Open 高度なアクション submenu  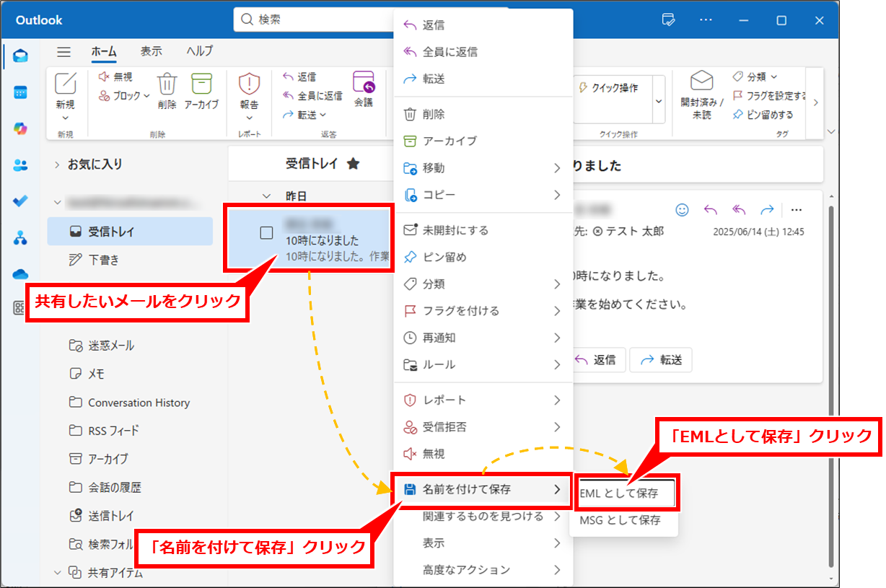pos(483,570)
